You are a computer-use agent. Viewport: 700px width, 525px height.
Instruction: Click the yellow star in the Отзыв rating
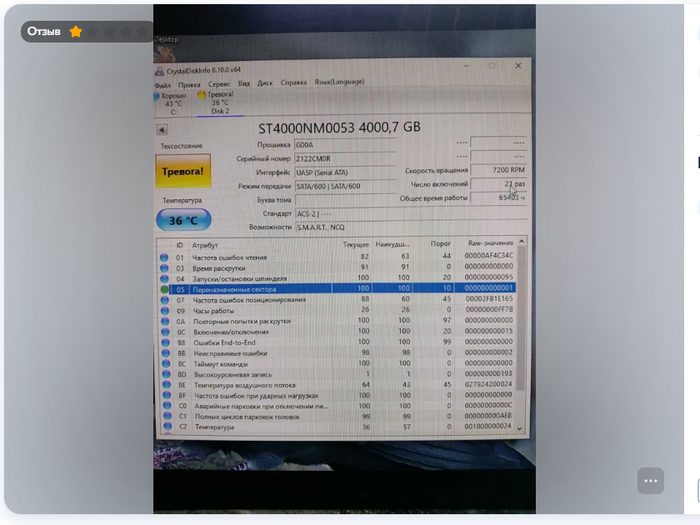coord(76,32)
